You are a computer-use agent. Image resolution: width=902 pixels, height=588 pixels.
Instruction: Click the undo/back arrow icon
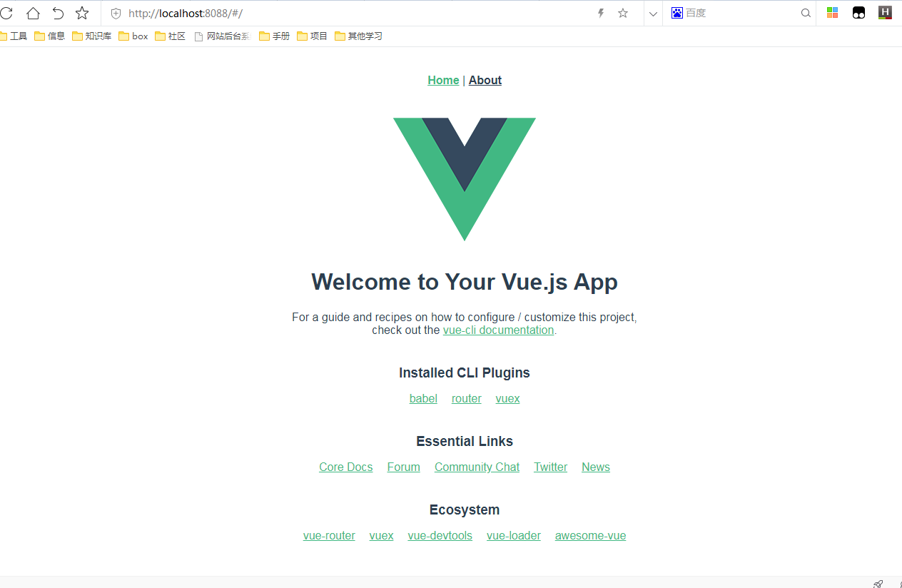pos(58,13)
